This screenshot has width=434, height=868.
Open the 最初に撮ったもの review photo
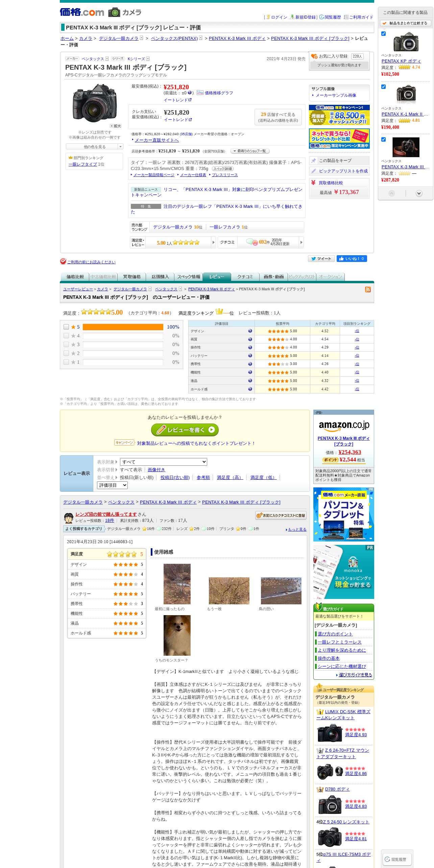point(177,584)
